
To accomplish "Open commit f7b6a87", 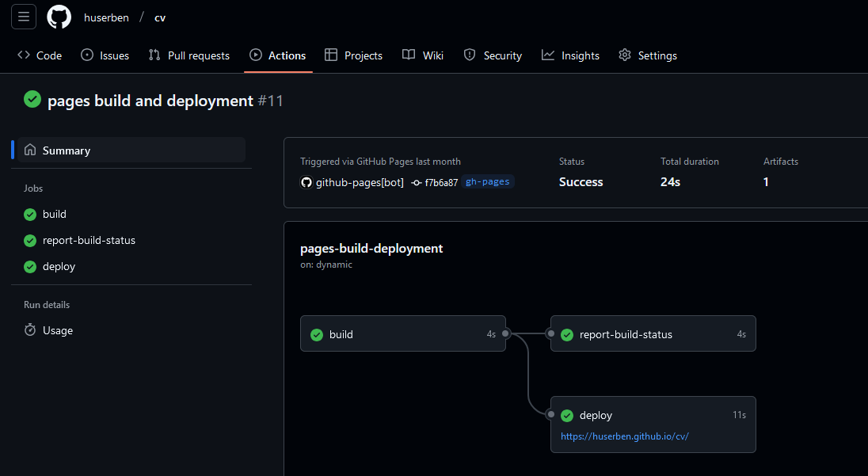I will [441, 183].
